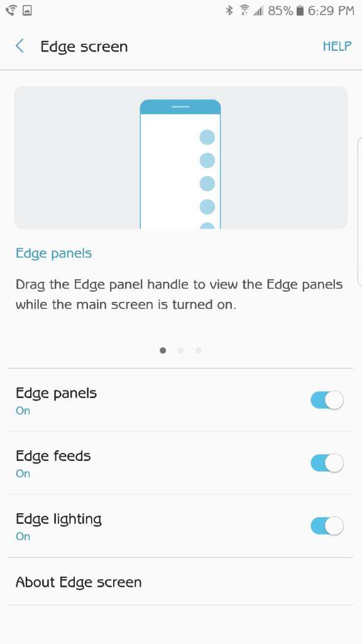The width and height of the screenshot is (362, 644).
Task: Tap the Wi-Fi calling status icon
Action: tap(11, 11)
